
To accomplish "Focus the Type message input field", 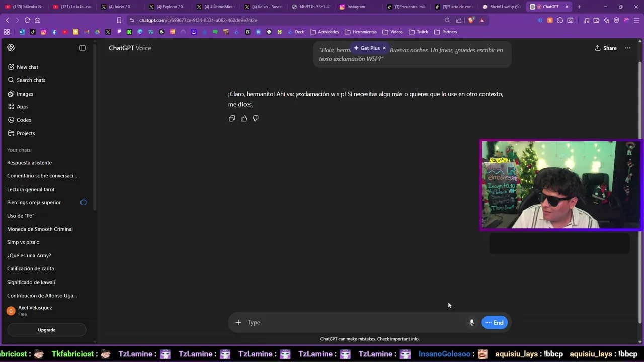I will tap(355, 323).
